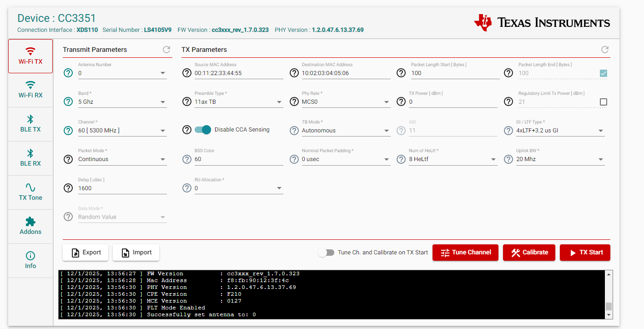Click the log console scrollbar thumb
Image resolution: width=644 pixels, height=329 pixels.
pyautogui.click(x=609, y=306)
